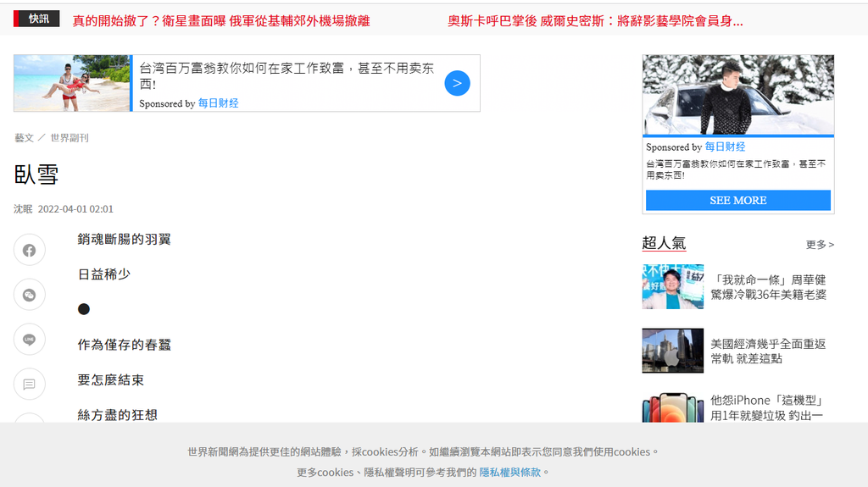Open breaking news about 俄軍從基輔郊外機場撤離
The image size is (868, 487).
[221, 21]
